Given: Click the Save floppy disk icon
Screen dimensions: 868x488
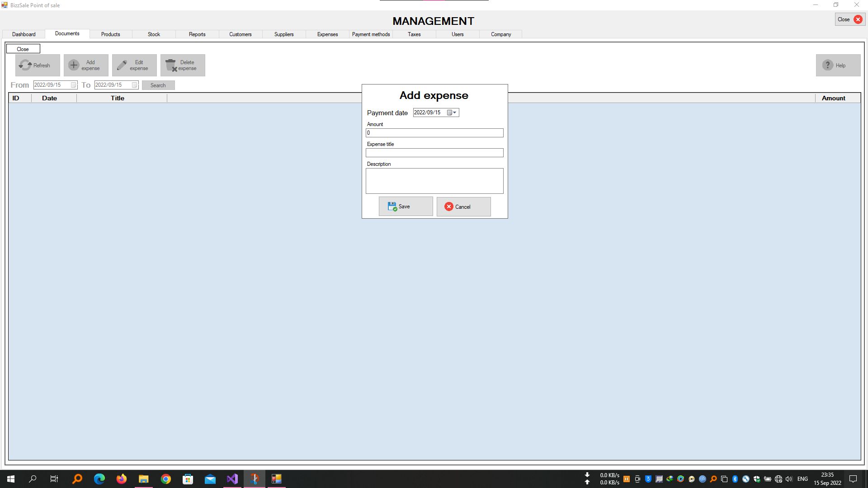Looking at the screenshot, I should (x=392, y=206).
